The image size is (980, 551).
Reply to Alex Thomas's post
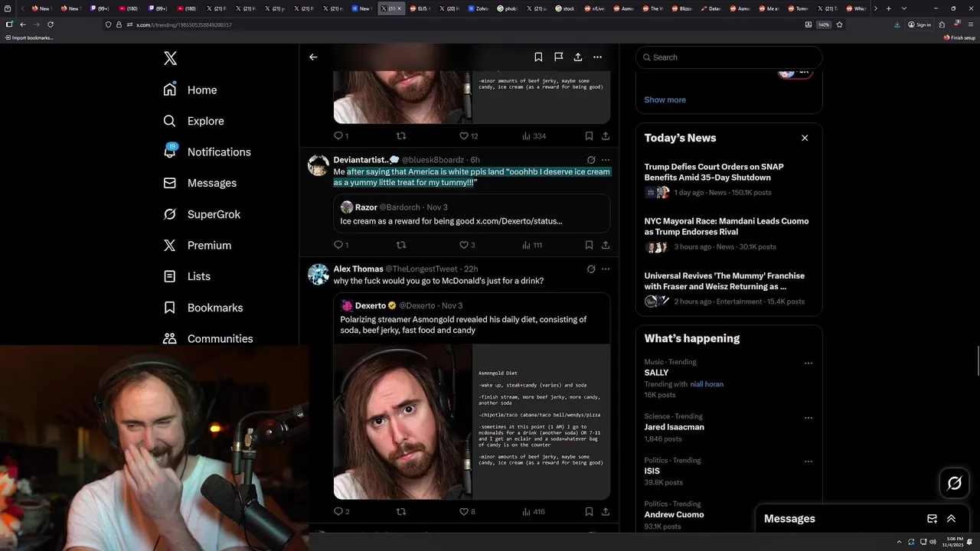pyautogui.click(x=341, y=511)
